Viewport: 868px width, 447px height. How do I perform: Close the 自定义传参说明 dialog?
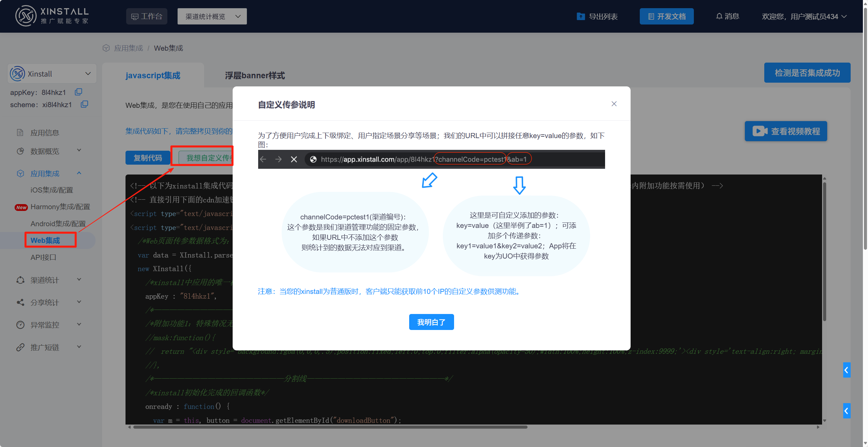(x=614, y=104)
